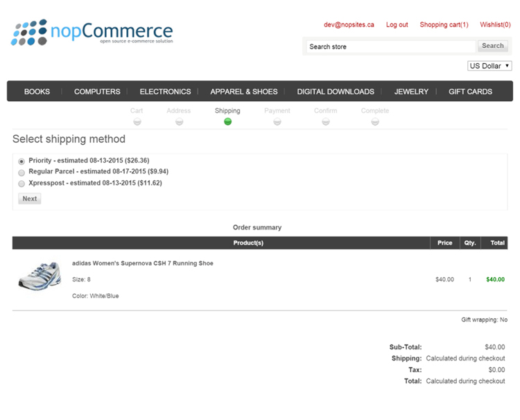Click the Xpresspost estimated 08-13-2015 label
This screenshot has width=520, height=420.
click(x=95, y=183)
